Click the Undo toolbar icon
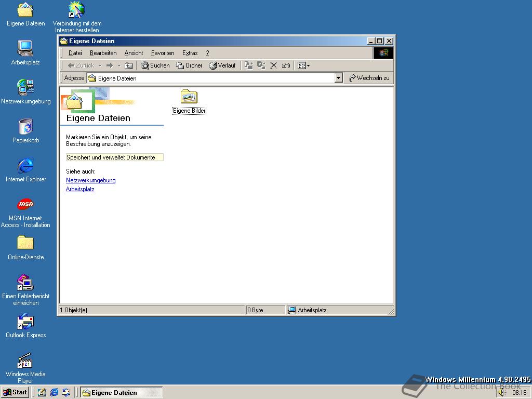Viewport: 532px width, 399px height. [286, 65]
